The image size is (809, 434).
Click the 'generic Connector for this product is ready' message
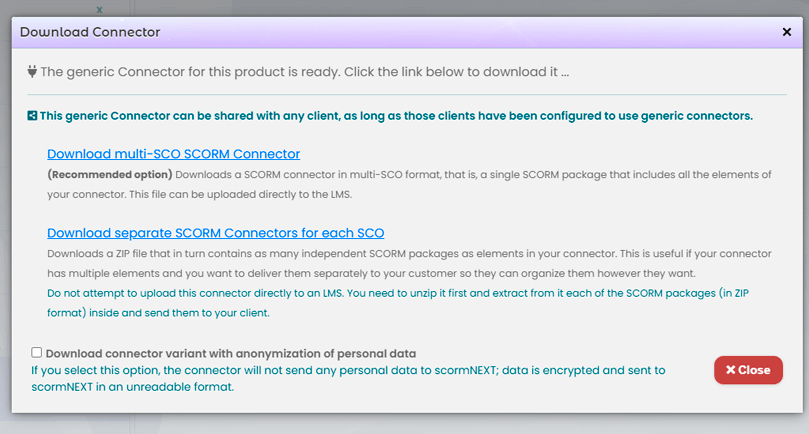[304, 72]
